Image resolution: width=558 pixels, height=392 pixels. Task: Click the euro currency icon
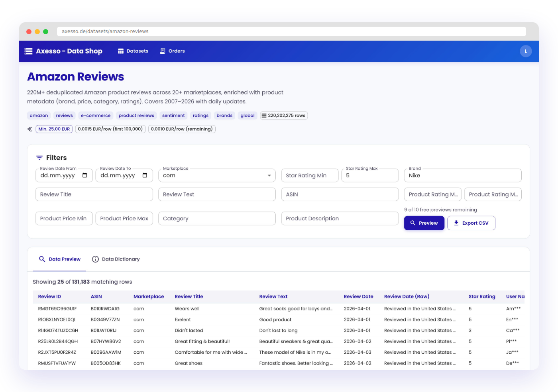[x=30, y=129]
